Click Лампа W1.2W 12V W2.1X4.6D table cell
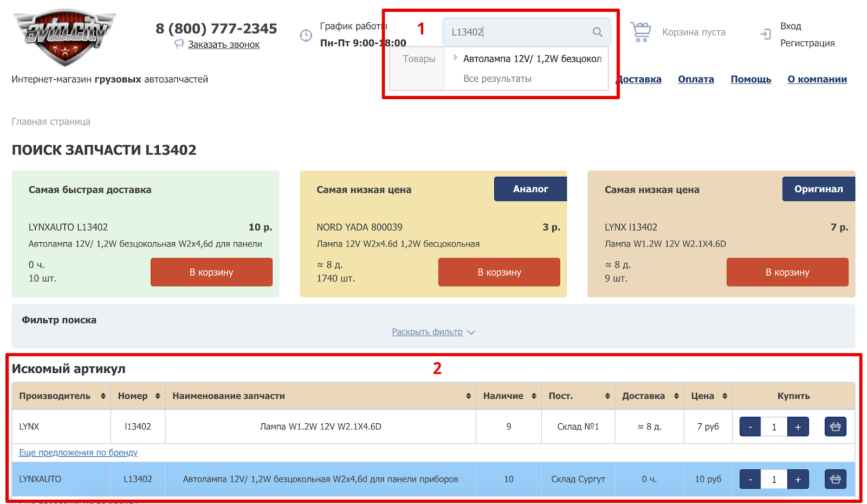Viewport: 867px width, 504px height. point(321,427)
